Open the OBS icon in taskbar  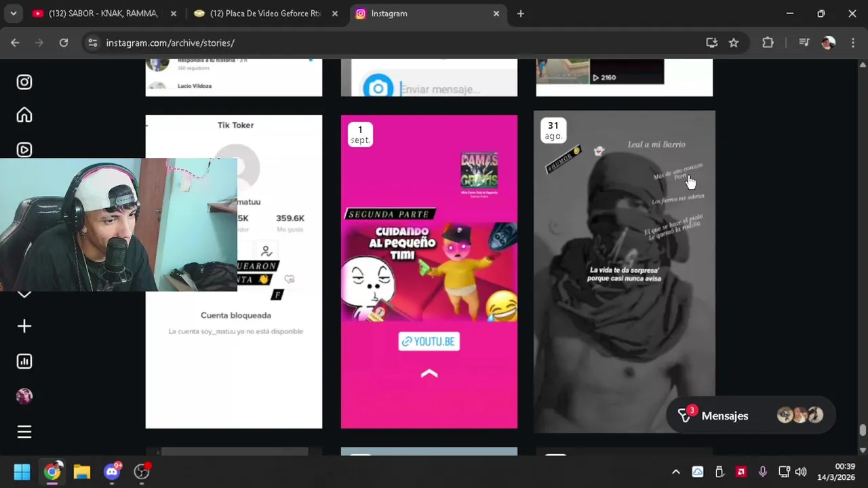click(x=142, y=472)
